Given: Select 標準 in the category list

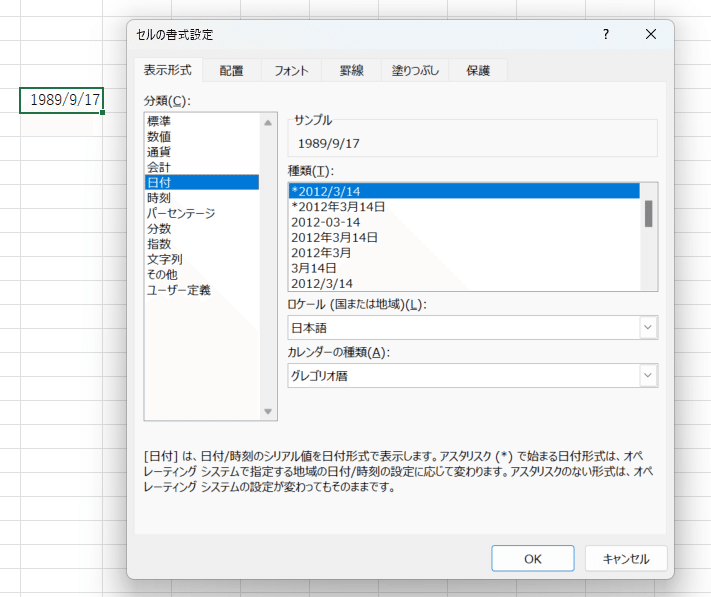Looking at the screenshot, I should point(202,121).
